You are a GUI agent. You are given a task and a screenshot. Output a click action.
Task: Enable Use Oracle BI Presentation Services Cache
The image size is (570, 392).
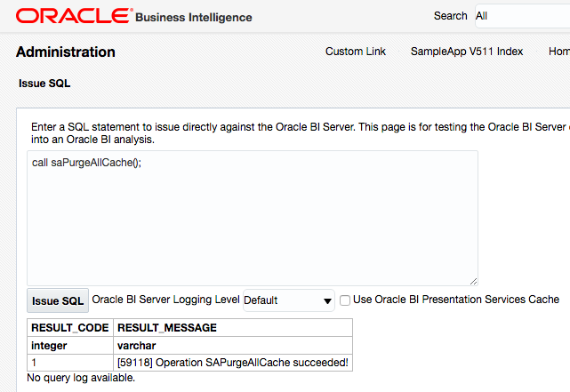[345, 300]
